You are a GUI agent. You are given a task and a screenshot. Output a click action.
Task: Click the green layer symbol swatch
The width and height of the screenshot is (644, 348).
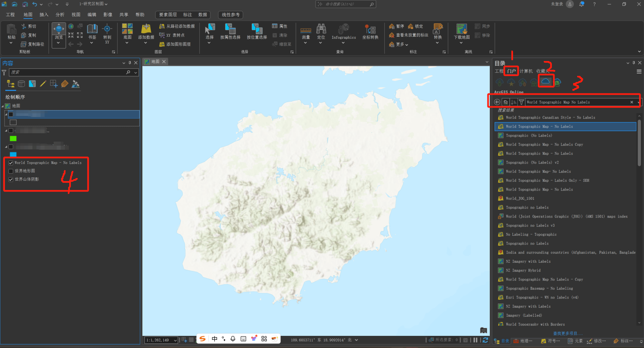[x=13, y=139]
